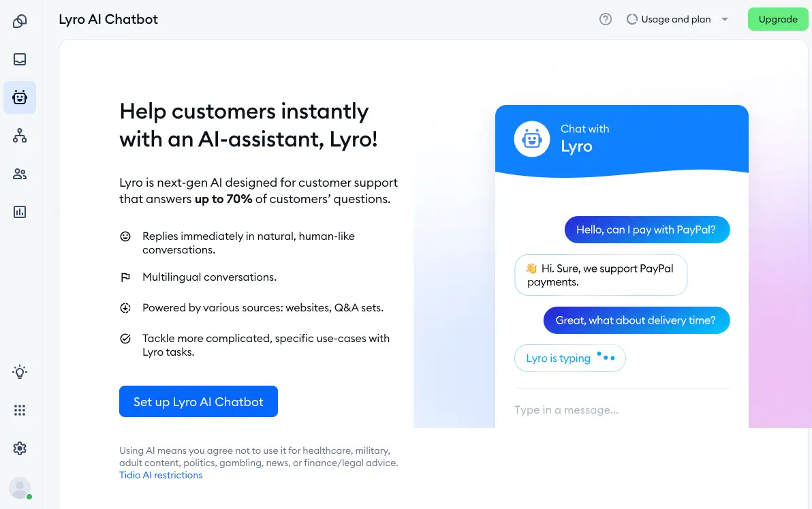Open the Inbox icon in sidebar
812x509 pixels.
pos(20,59)
